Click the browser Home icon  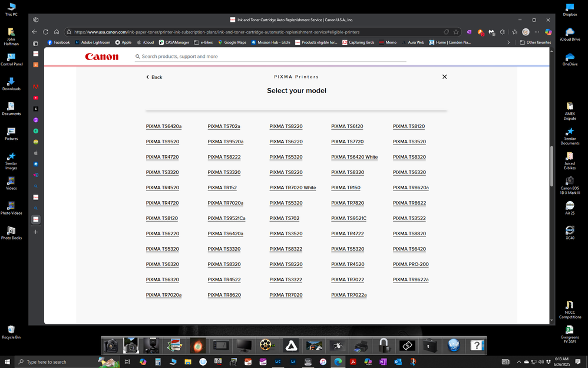(56, 31)
